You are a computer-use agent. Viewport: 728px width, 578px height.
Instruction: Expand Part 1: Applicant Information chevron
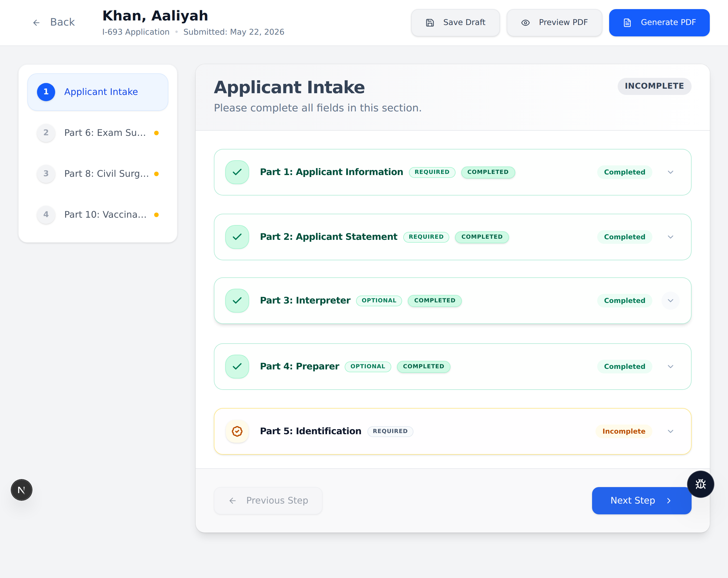(x=671, y=172)
